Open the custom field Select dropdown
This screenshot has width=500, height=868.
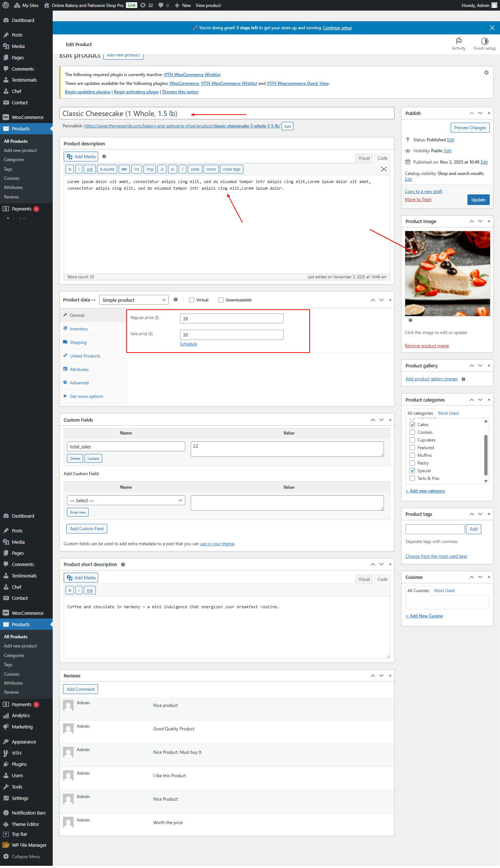(x=126, y=500)
